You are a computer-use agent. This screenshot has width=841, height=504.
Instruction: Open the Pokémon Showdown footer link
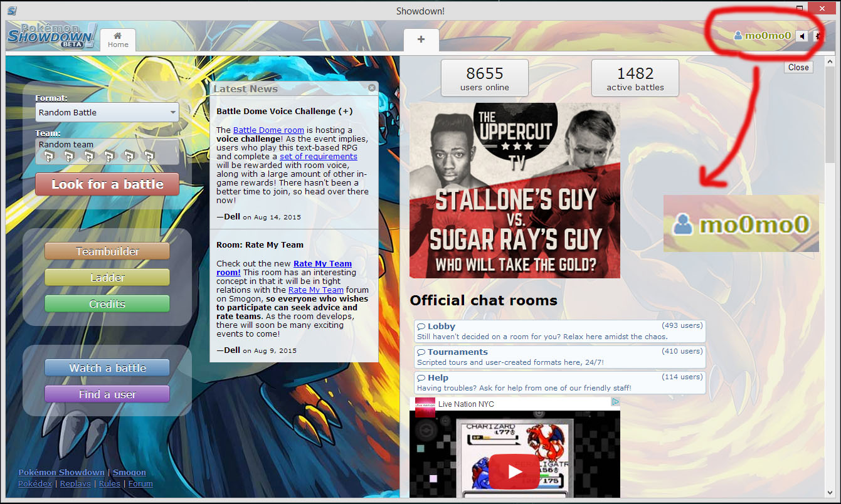click(x=61, y=472)
